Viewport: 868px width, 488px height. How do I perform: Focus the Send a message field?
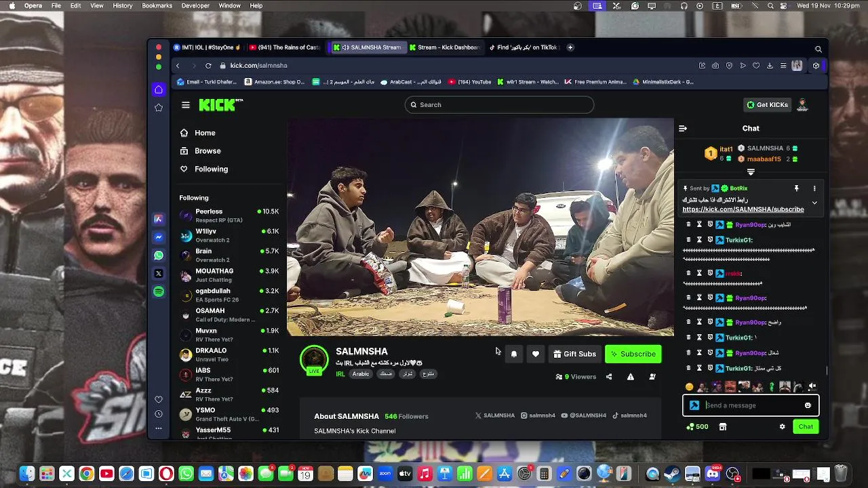click(751, 405)
